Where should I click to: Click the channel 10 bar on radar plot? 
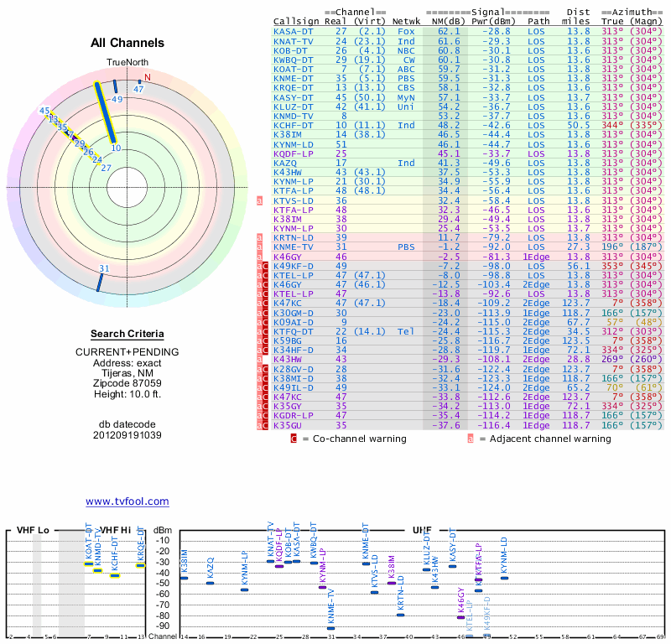point(105,112)
